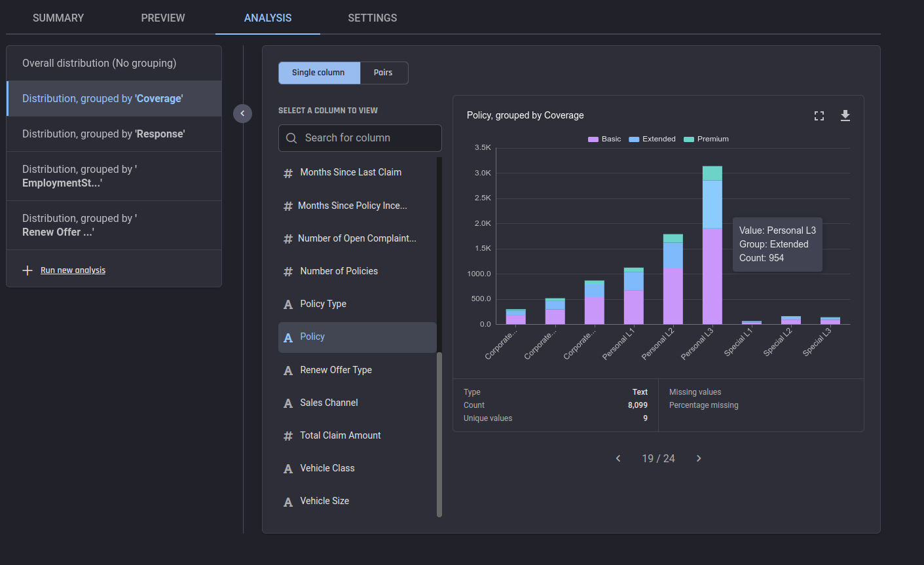The image size is (924, 565).
Task: Click text-type icon of Policy row
Action: [288, 338]
